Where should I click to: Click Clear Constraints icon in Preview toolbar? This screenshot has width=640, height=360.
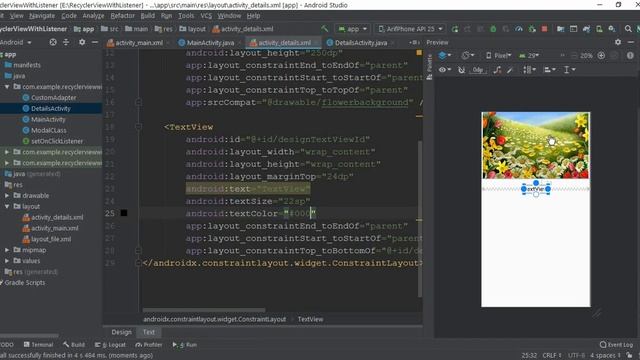[x=497, y=70]
